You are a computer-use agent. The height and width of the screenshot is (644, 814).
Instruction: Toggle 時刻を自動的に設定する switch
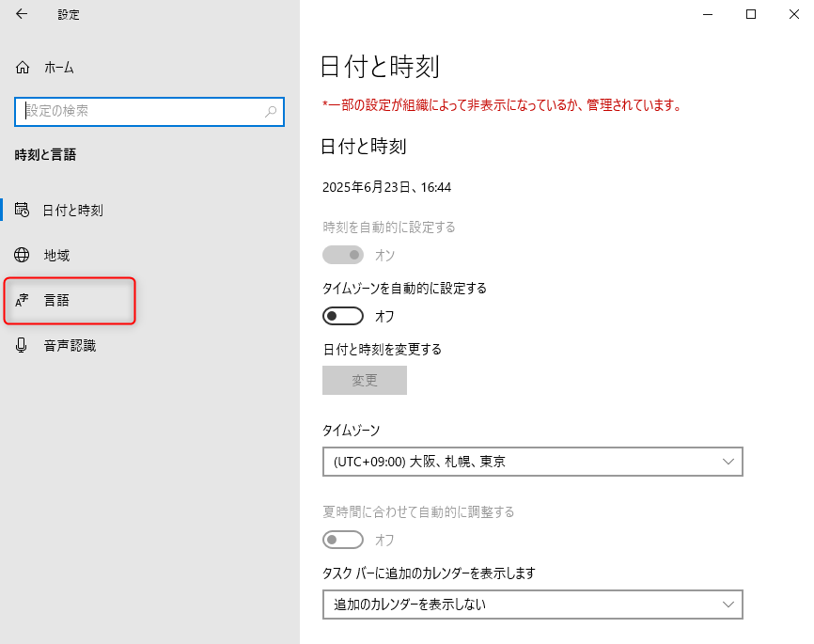[x=343, y=255]
